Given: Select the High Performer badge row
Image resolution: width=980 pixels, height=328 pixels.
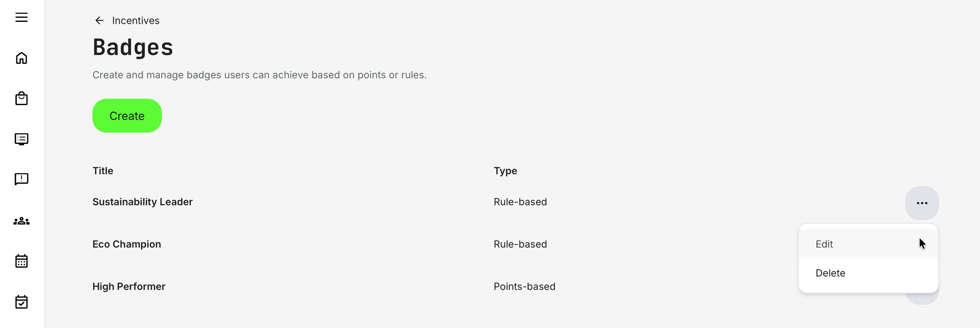Looking at the screenshot, I should 129,286.
